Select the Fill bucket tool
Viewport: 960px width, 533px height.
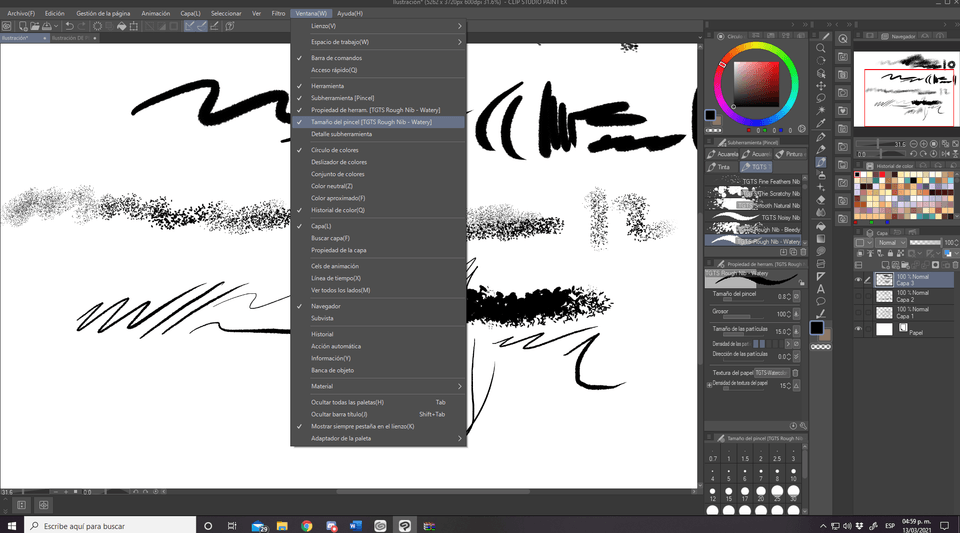click(x=820, y=226)
